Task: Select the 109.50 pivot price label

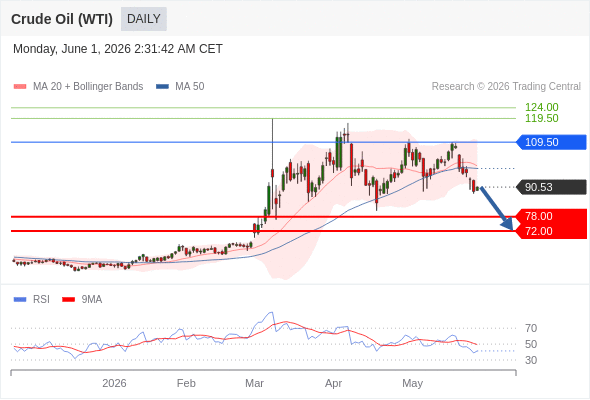Action: 552,142
